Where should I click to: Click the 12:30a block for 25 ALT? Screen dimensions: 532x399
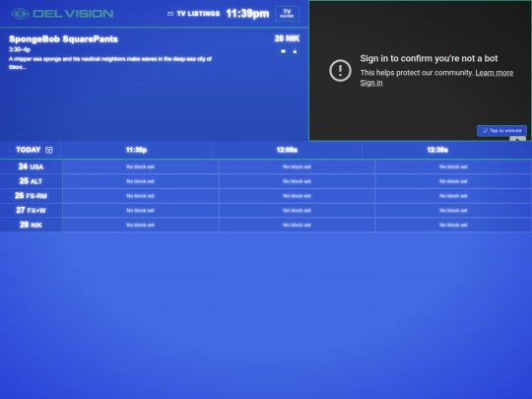tap(453, 181)
